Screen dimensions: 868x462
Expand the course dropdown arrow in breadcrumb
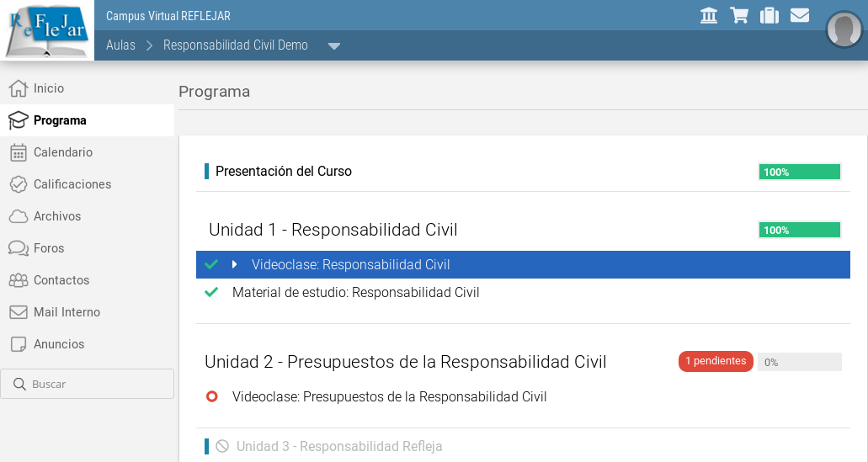point(334,46)
